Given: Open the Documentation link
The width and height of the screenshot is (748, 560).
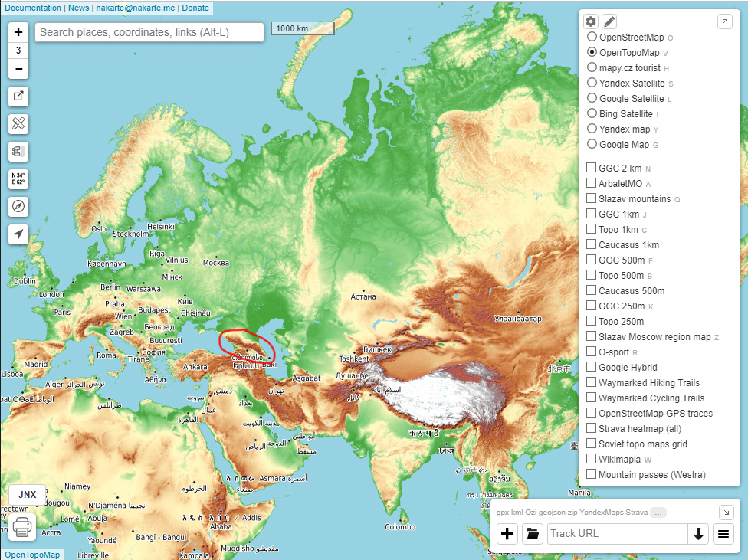Looking at the screenshot, I should tap(33, 8).
